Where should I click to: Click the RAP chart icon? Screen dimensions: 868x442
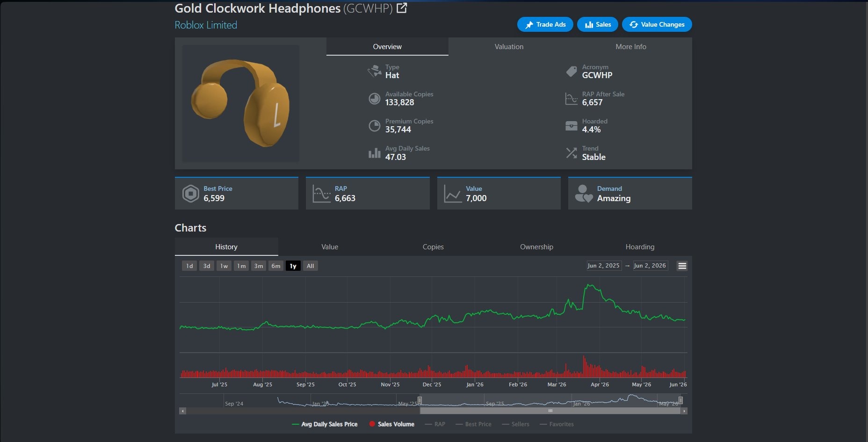coord(321,194)
